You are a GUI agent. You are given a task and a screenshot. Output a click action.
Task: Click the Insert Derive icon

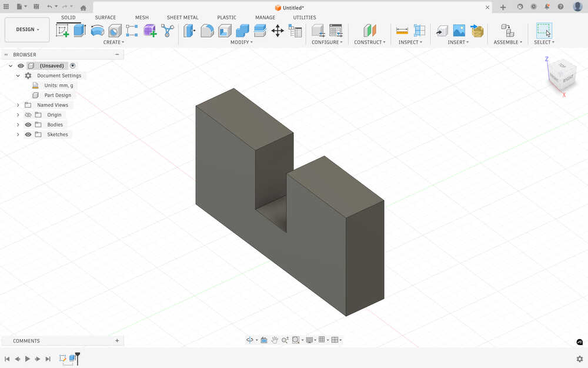(442, 31)
